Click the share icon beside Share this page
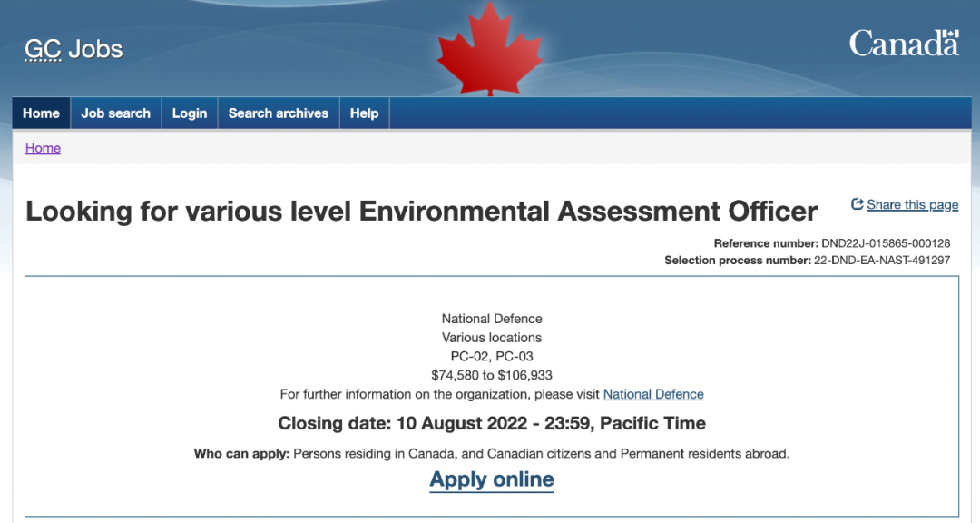The width and height of the screenshot is (980, 523). pyautogui.click(x=857, y=204)
